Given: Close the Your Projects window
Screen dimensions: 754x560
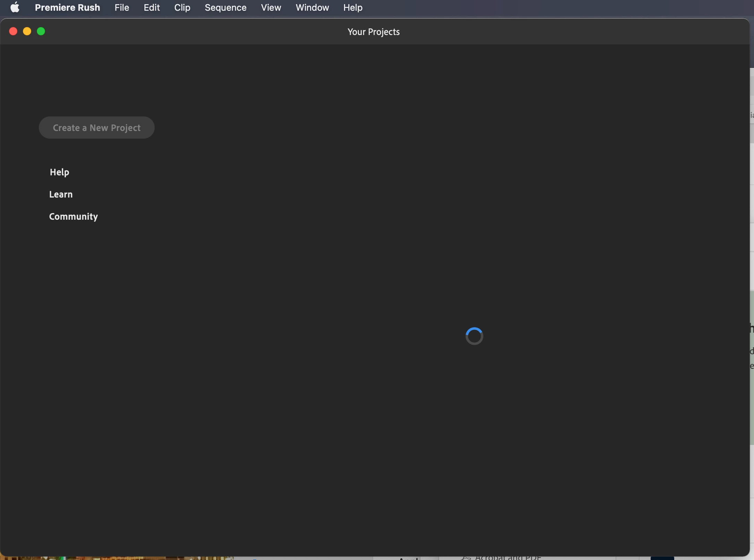Looking at the screenshot, I should pyautogui.click(x=13, y=32).
